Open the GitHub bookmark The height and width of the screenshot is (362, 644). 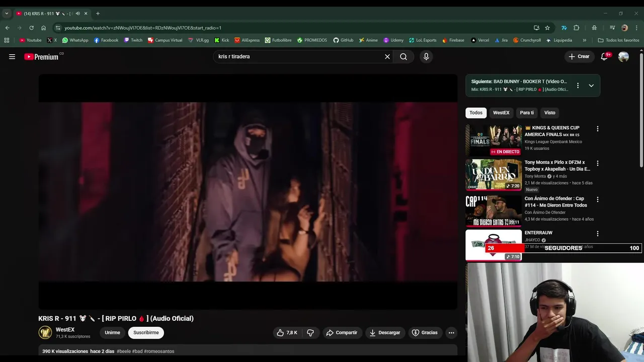tap(343, 40)
